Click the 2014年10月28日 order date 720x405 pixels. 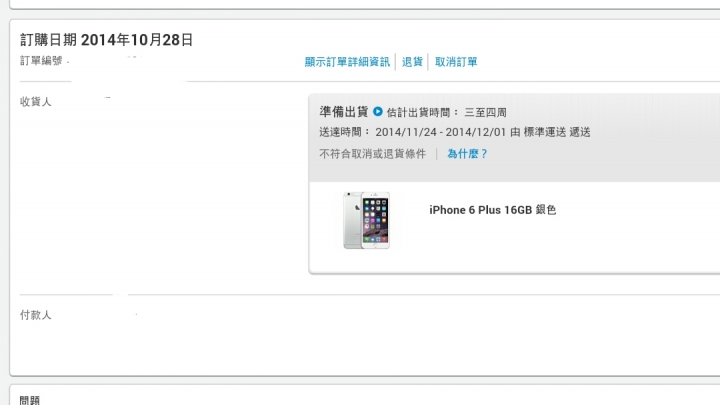pyautogui.click(x=137, y=40)
